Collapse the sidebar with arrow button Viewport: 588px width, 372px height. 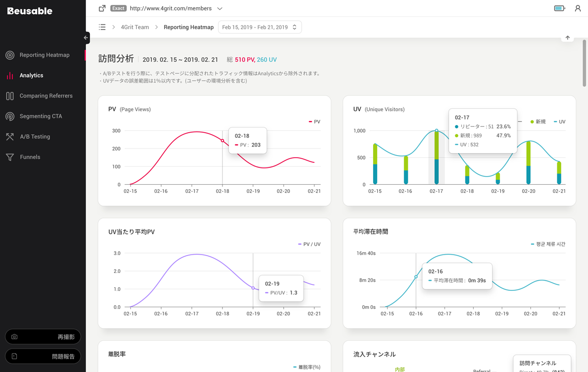pos(86,37)
